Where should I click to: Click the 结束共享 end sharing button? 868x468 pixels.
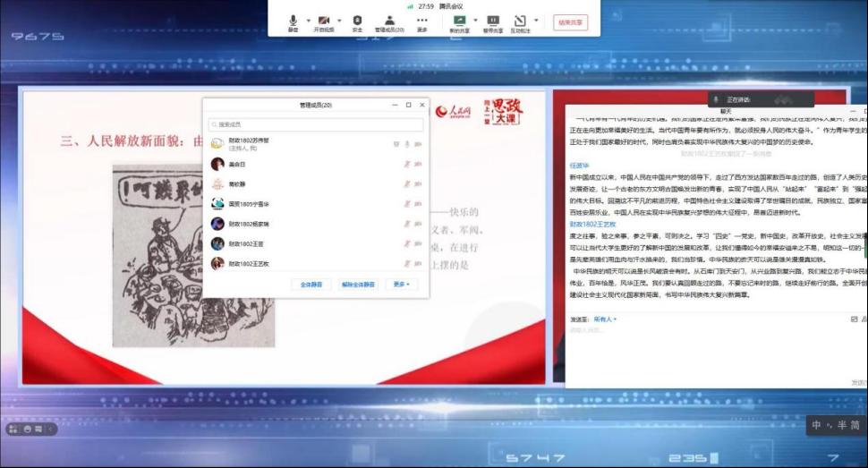(570, 21)
